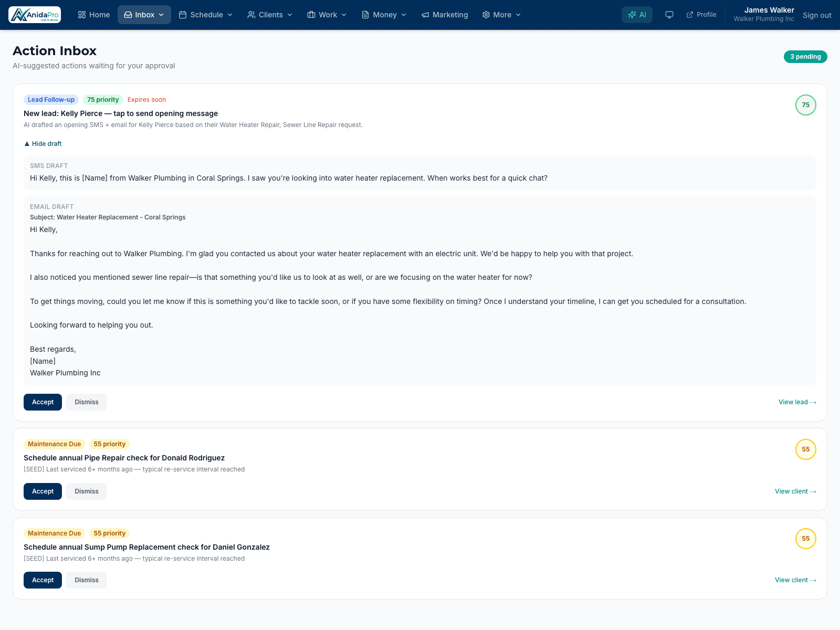
Task: Open View lead link
Action: click(797, 402)
